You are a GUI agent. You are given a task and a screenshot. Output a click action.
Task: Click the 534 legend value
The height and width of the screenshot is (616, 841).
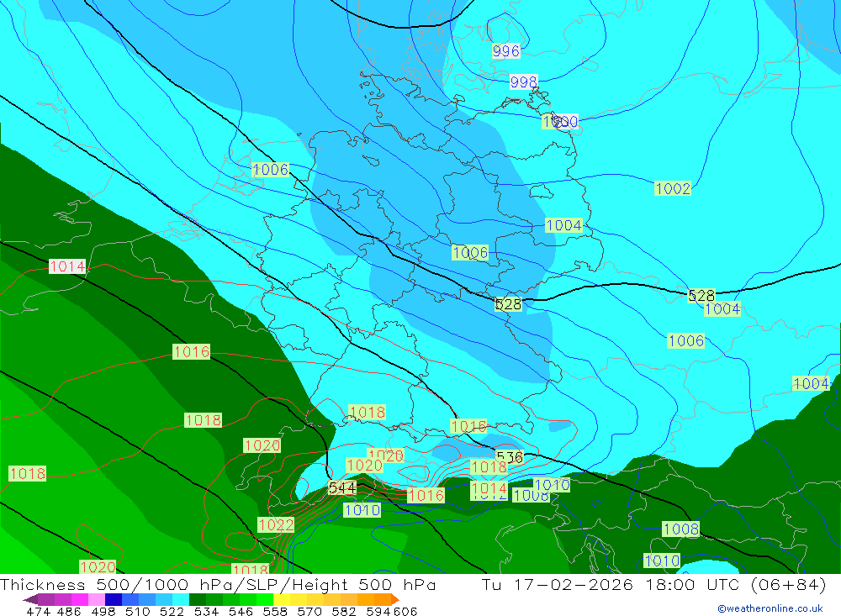click(206, 611)
